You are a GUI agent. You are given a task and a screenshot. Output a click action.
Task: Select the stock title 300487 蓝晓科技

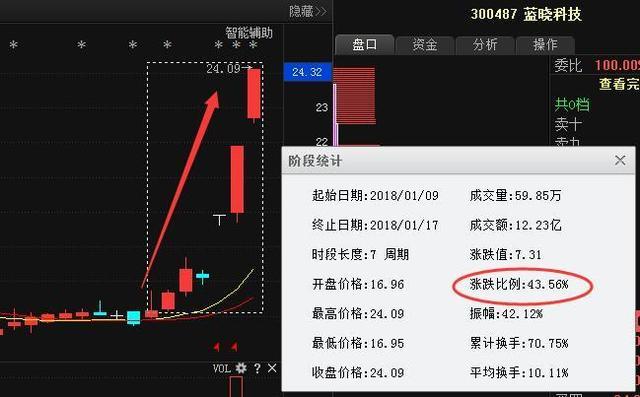[x=526, y=14]
